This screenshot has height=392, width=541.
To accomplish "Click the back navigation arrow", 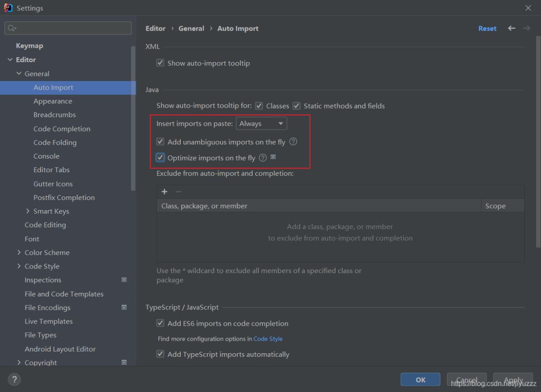I will (511, 28).
